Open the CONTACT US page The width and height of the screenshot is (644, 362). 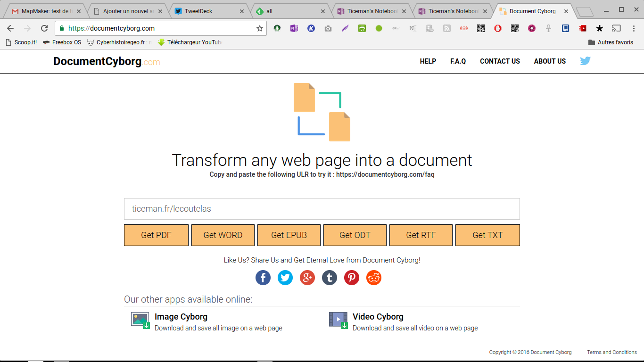coord(500,61)
